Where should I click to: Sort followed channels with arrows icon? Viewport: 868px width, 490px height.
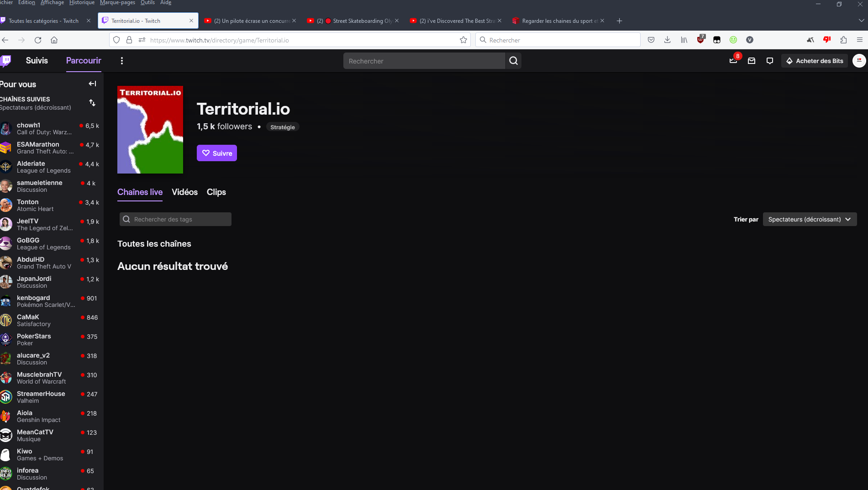pos(92,103)
